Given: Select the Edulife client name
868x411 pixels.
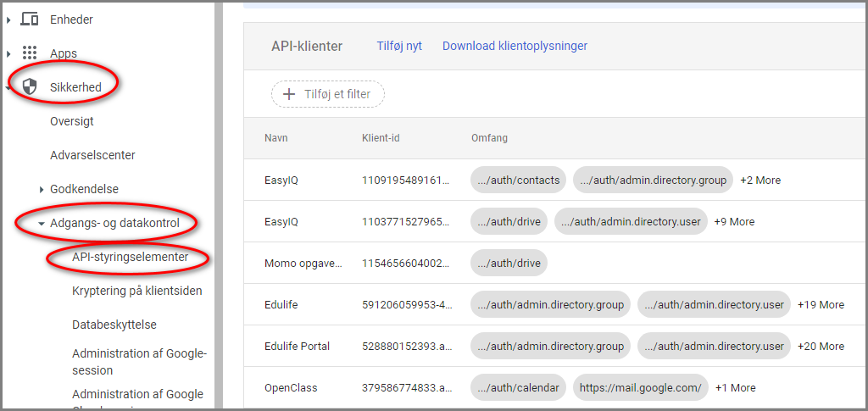Looking at the screenshot, I should tap(281, 305).
